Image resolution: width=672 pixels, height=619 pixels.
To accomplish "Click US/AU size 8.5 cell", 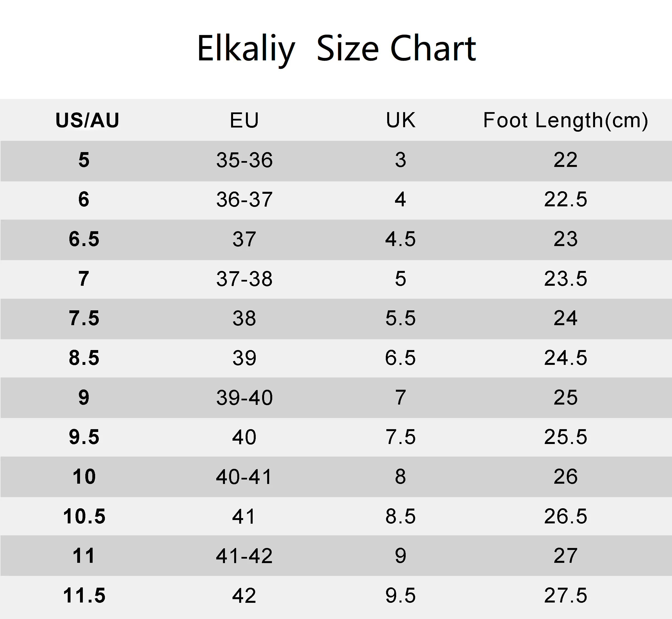I will point(84,358).
